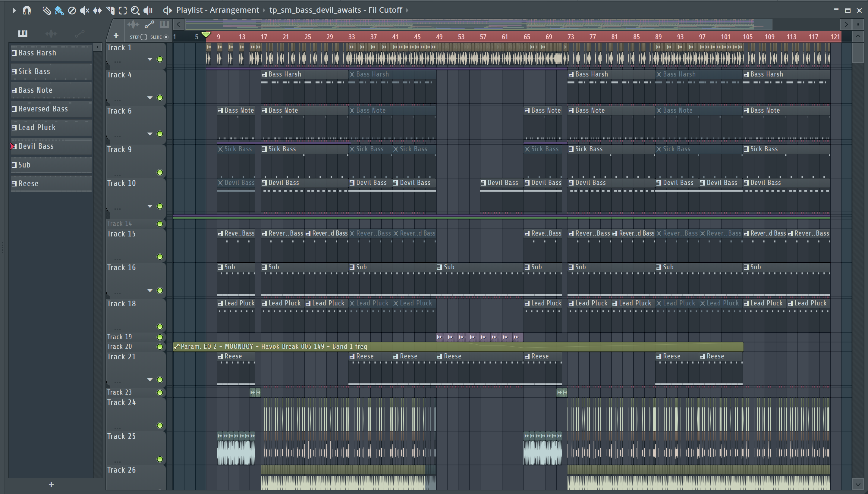Focus pattern clips in playlist header
This screenshot has width=868, height=494.
164,24
